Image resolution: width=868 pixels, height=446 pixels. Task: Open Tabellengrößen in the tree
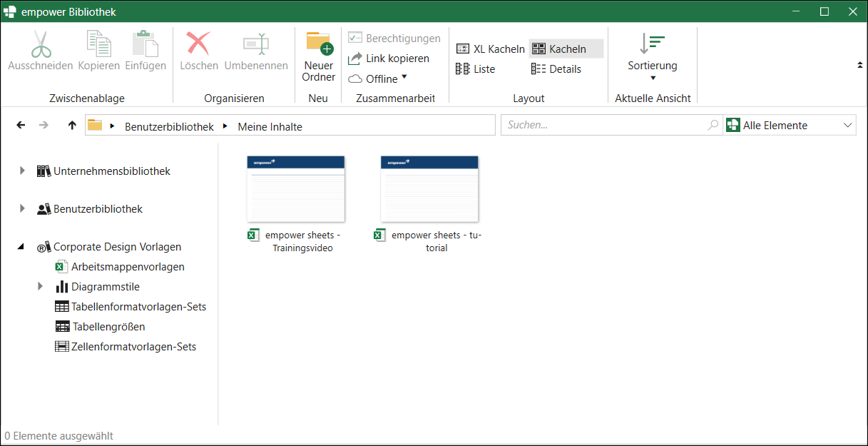[x=108, y=327]
